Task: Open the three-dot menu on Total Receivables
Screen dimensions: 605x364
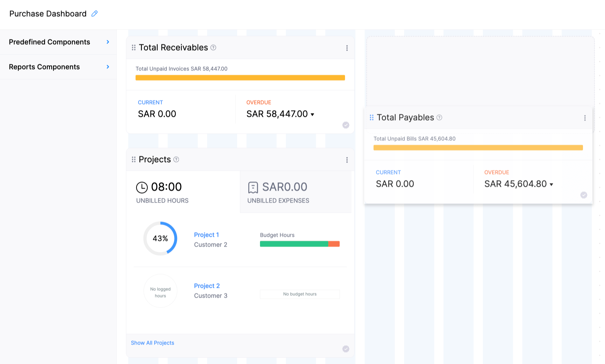Action: click(x=347, y=48)
